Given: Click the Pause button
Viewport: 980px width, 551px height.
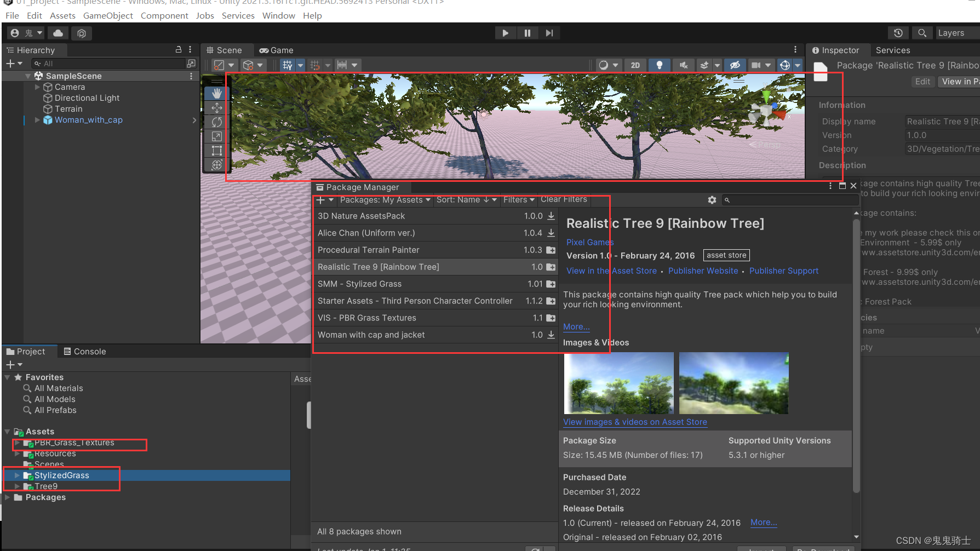Looking at the screenshot, I should [x=527, y=33].
